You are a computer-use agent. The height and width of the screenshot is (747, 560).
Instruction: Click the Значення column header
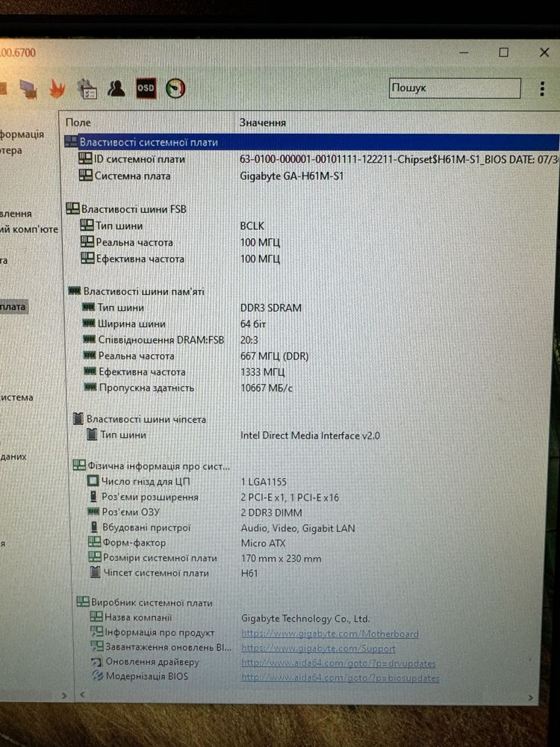click(x=262, y=123)
